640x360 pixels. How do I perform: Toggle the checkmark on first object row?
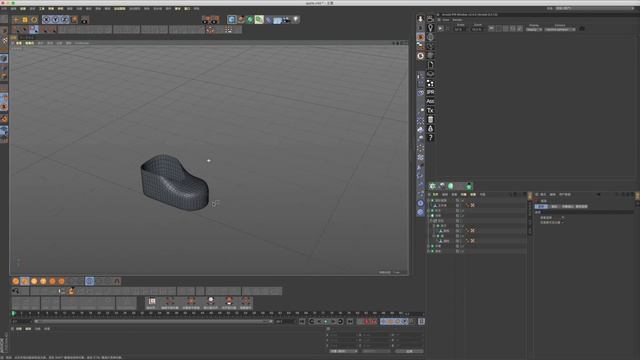pyautogui.click(x=462, y=200)
